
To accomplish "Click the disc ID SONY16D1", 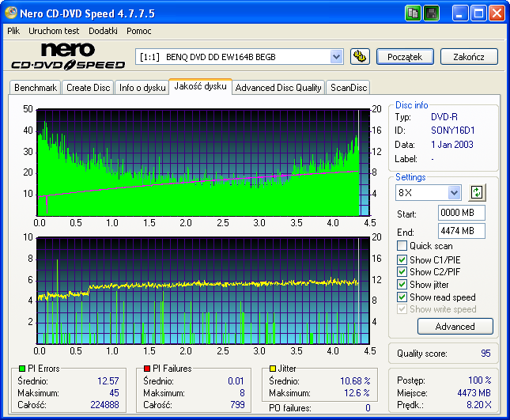I will 453,131.
